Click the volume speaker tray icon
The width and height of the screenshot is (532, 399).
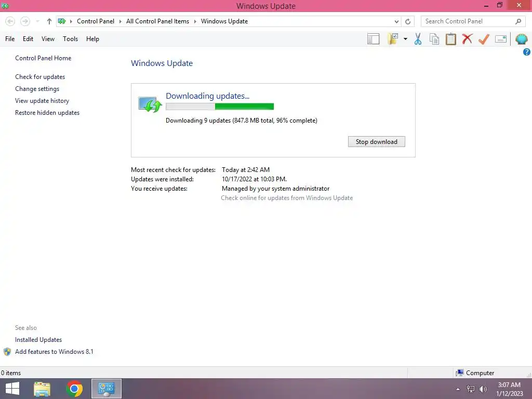[x=483, y=389]
